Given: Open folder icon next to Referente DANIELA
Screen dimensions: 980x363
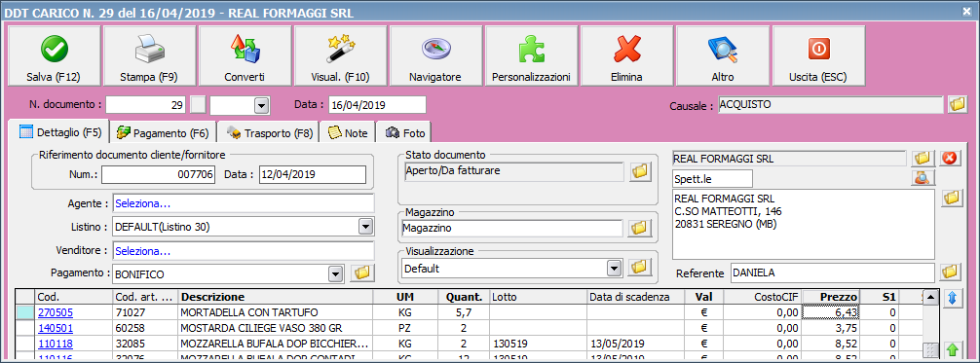Looking at the screenshot, I should tap(951, 272).
